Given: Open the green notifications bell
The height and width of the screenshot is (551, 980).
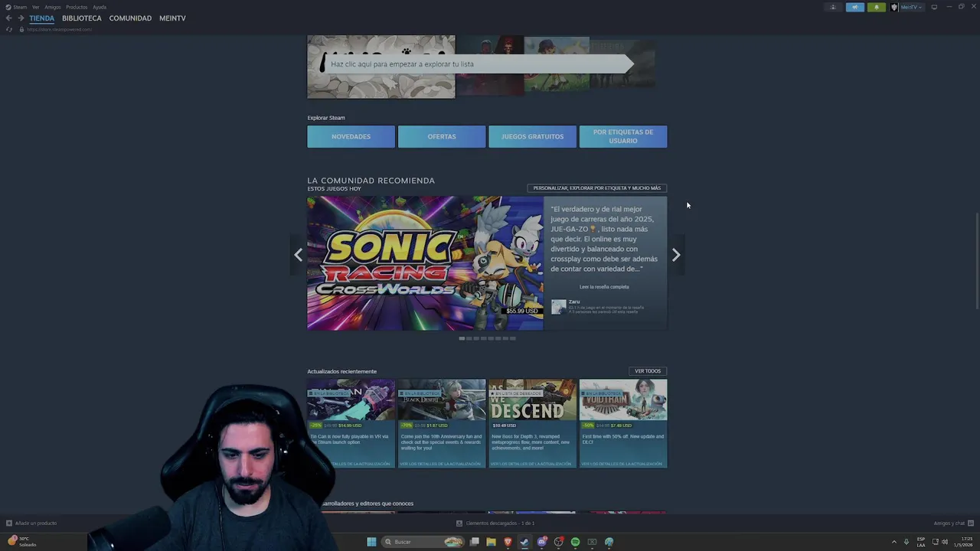Looking at the screenshot, I should tap(877, 7).
